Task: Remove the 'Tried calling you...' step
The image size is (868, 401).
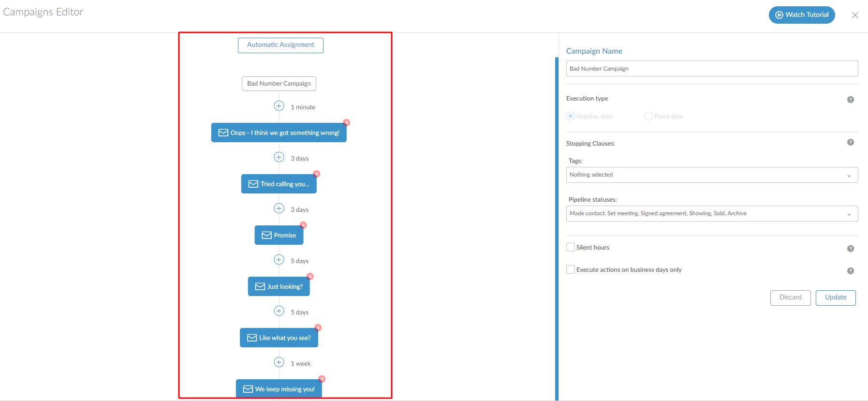Action: (x=317, y=174)
